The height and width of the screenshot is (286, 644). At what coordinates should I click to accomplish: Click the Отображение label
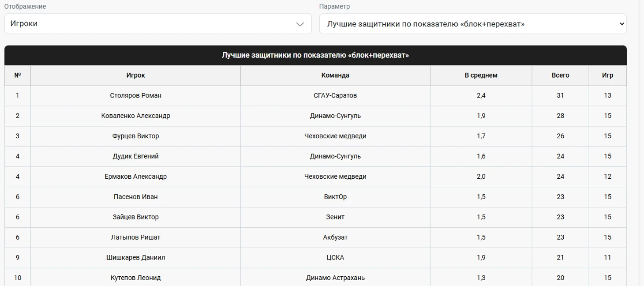[25, 7]
